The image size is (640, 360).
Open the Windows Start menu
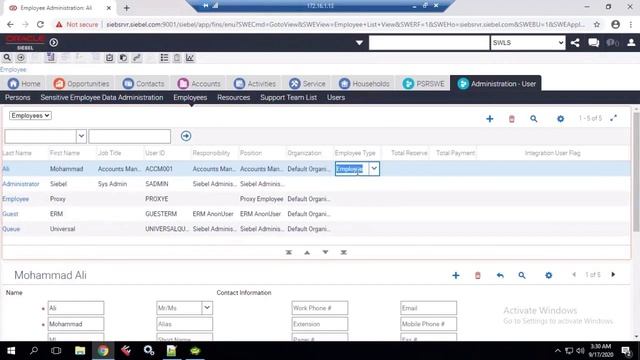(x=11, y=351)
